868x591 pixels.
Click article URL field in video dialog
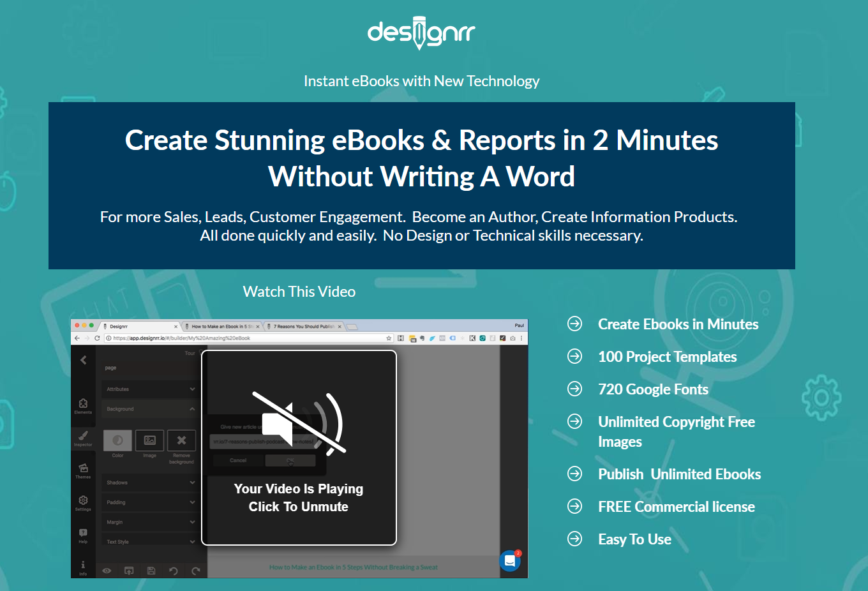[263, 442]
